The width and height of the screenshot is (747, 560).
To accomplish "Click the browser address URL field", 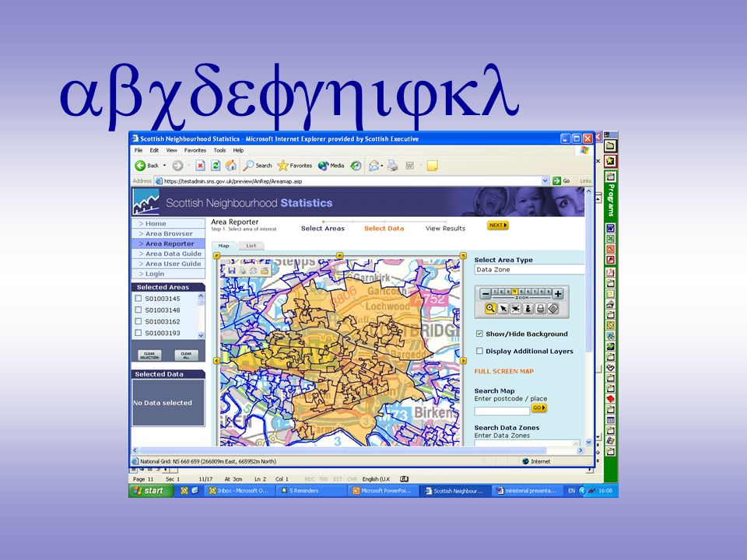I will [352, 181].
